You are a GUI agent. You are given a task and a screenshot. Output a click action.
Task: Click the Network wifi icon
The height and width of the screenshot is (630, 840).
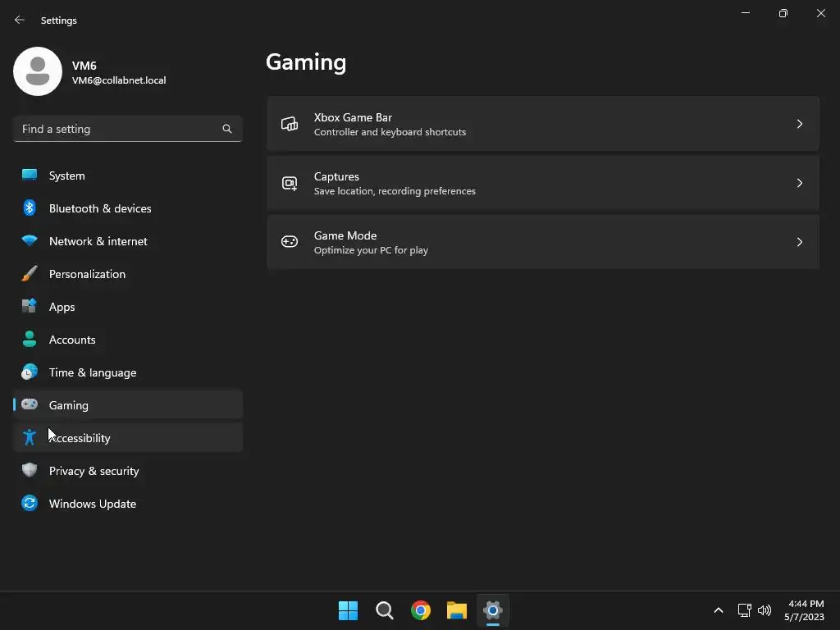[x=30, y=240]
